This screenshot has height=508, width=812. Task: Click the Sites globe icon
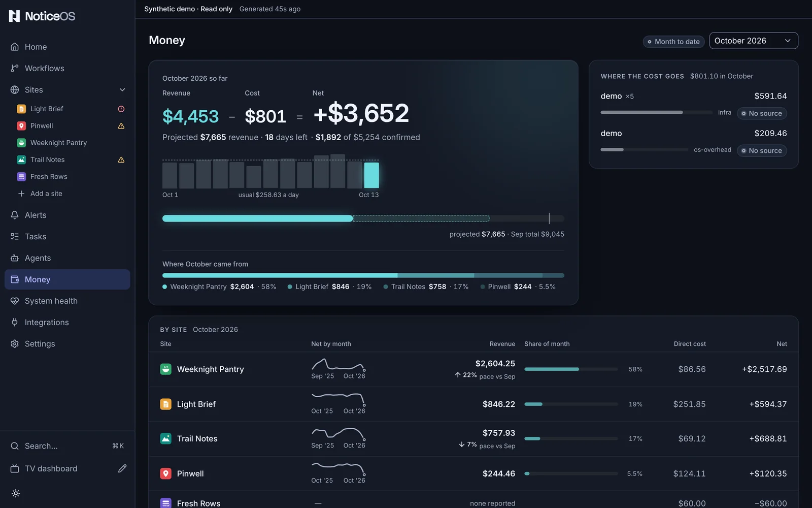pos(15,90)
